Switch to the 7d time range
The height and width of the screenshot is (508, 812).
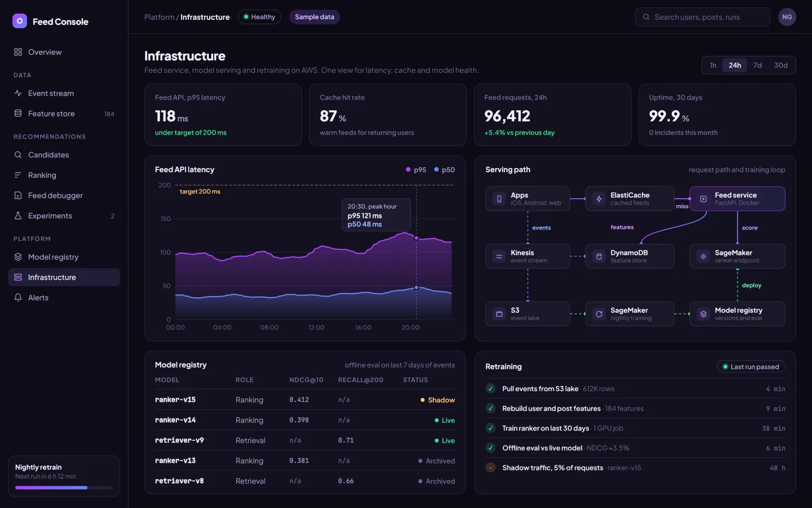(x=757, y=65)
